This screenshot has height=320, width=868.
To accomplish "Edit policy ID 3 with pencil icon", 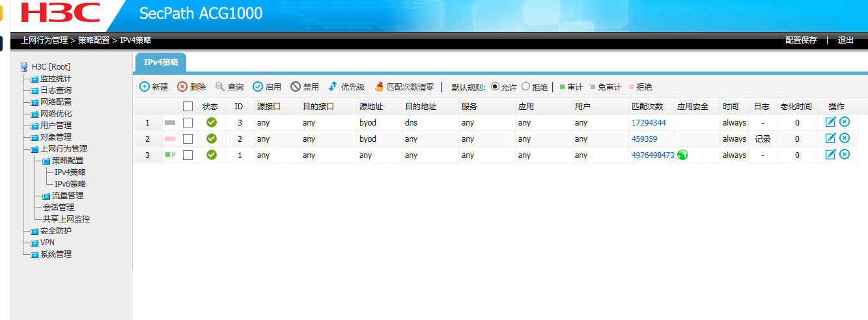I will click(x=830, y=122).
